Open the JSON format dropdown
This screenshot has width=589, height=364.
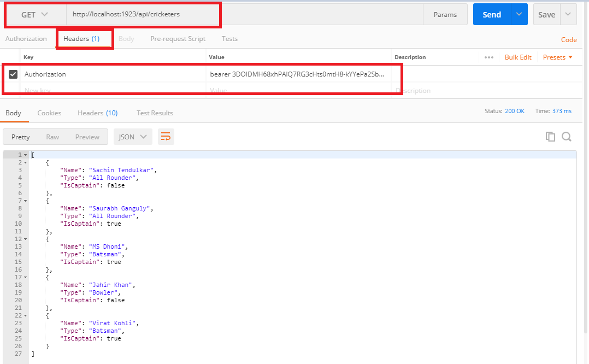pos(133,137)
